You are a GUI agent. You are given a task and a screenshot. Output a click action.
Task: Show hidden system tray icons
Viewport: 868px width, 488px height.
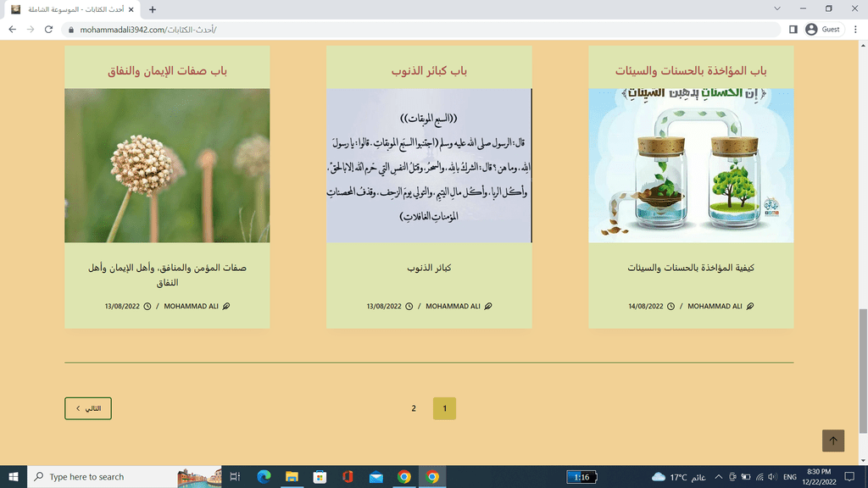[x=718, y=477]
